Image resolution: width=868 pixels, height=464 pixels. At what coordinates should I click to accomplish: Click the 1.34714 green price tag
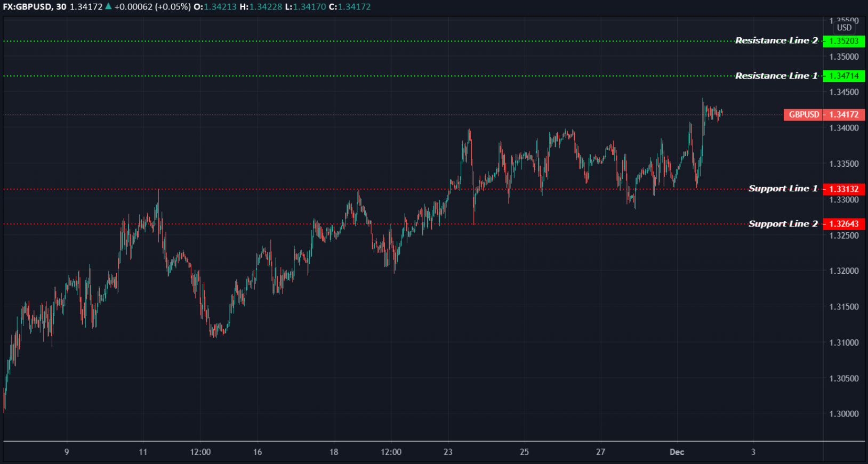tap(844, 76)
